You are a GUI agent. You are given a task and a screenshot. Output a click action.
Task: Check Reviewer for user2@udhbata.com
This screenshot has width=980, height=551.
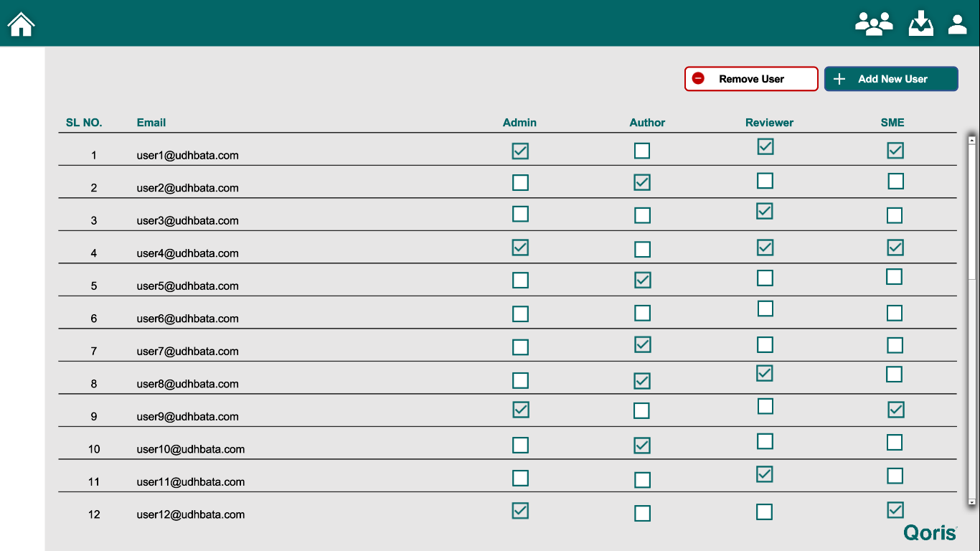pyautogui.click(x=765, y=180)
